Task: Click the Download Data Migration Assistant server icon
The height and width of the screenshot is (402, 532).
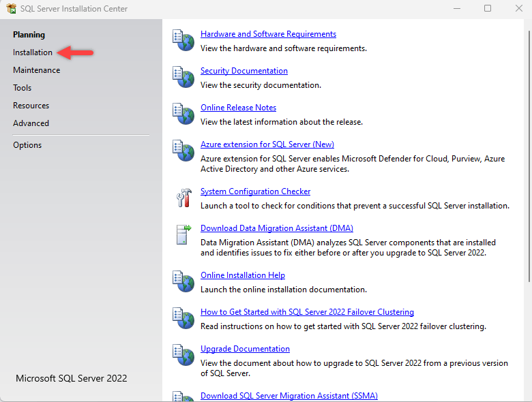Action: tap(183, 234)
